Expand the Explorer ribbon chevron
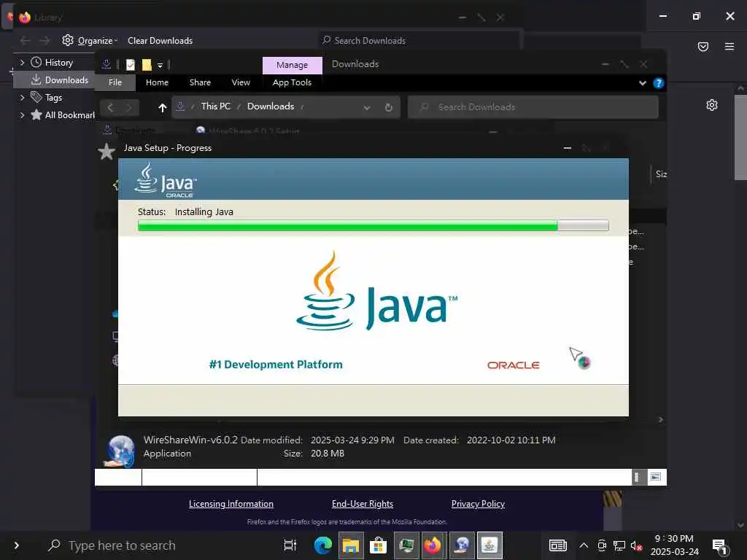The height and width of the screenshot is (560, 747). [643, 83]
